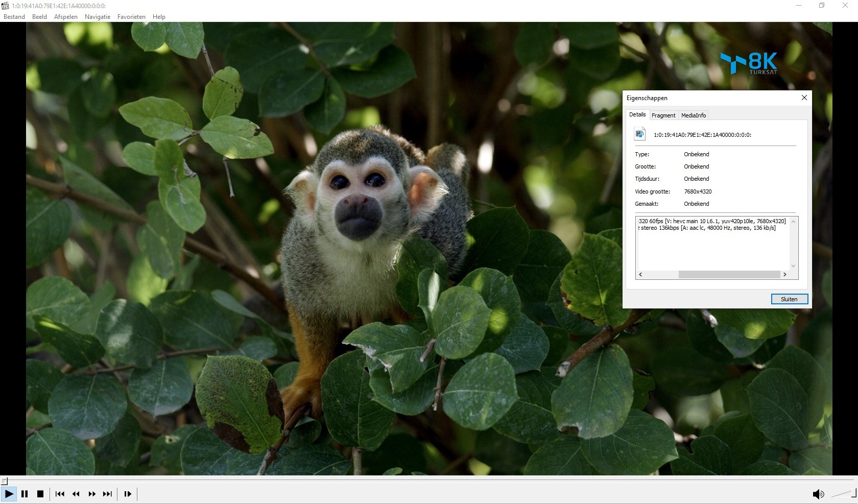
Task: Mute audio with the speaker icon
Action: point(818,494)
